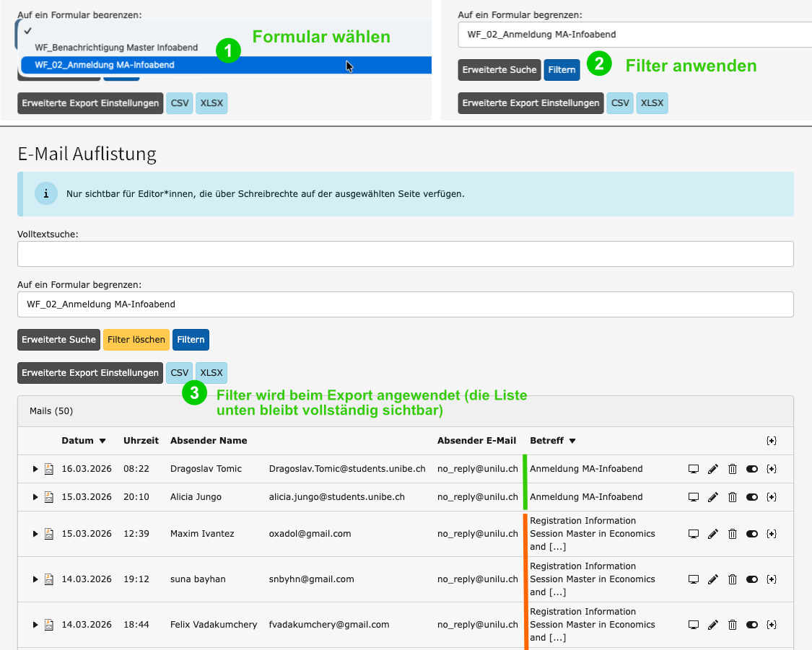Choose highlighted WF_02_Anmeldung MA-Infoabend list option
The height and width of the screenshot is (650, 812).
(x=105, y=65)
